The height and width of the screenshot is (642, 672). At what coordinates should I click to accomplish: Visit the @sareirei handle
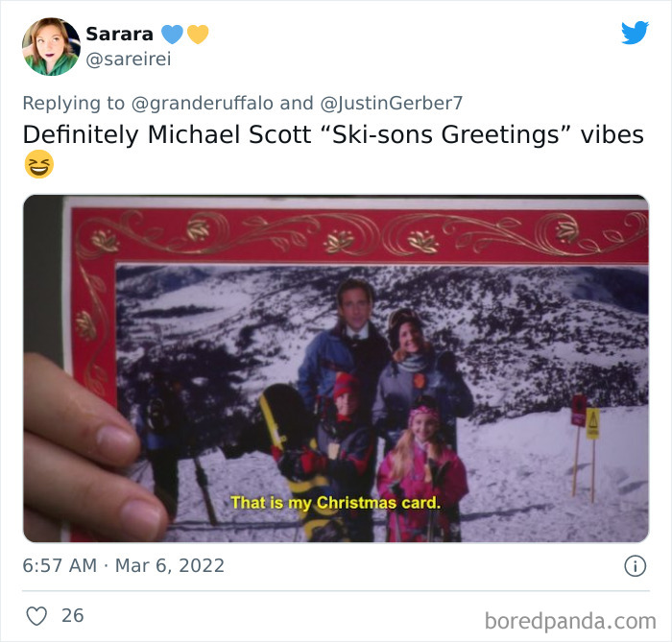coord(129,59)
